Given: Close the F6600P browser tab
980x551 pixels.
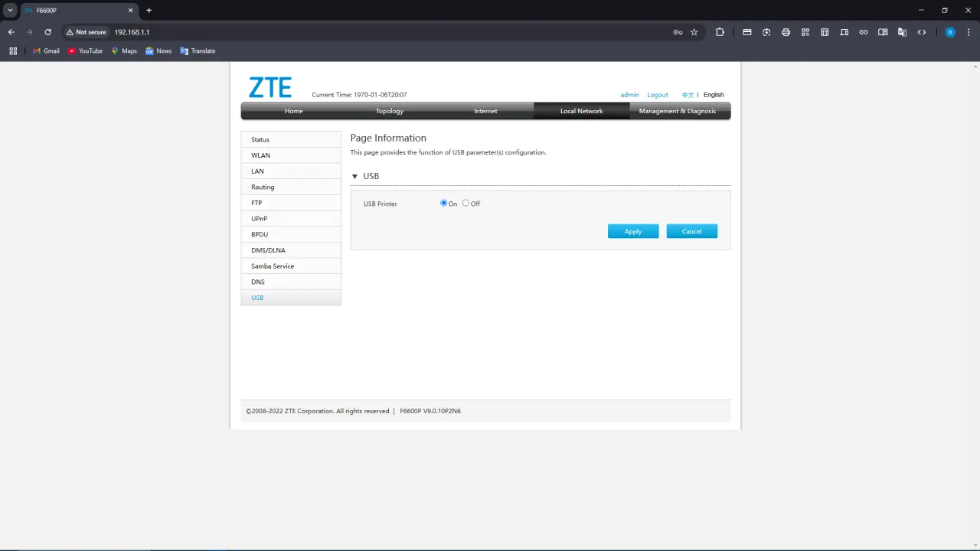Looking at the screenshot, I should (x=130, y=10).
